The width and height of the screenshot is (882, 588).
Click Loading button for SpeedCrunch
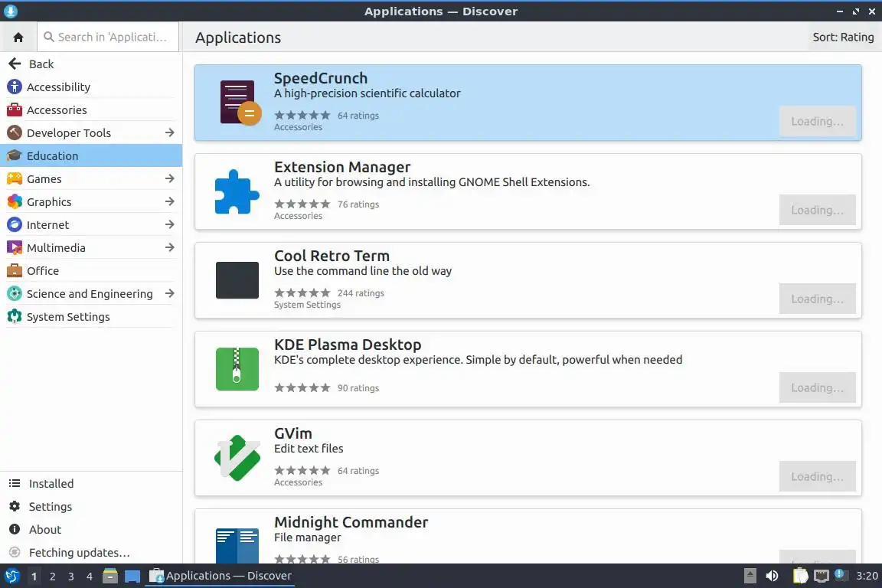(x=817, y=122)
